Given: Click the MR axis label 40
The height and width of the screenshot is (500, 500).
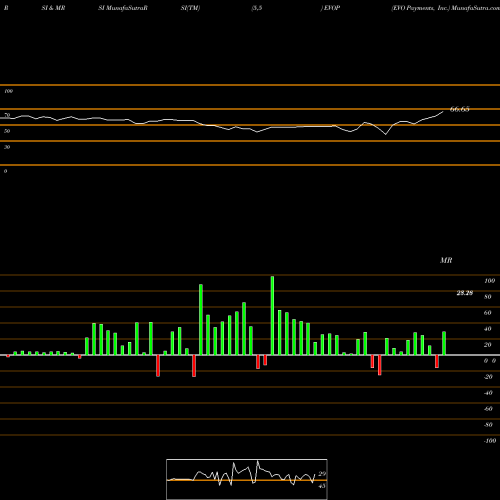Looking at the screenshot, I should click(488, 329).
